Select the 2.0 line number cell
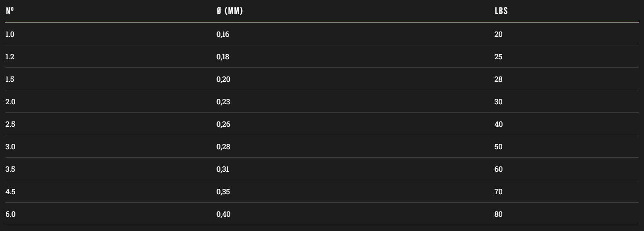This screenshot has height=231, width=644. (x=10, y=102)
